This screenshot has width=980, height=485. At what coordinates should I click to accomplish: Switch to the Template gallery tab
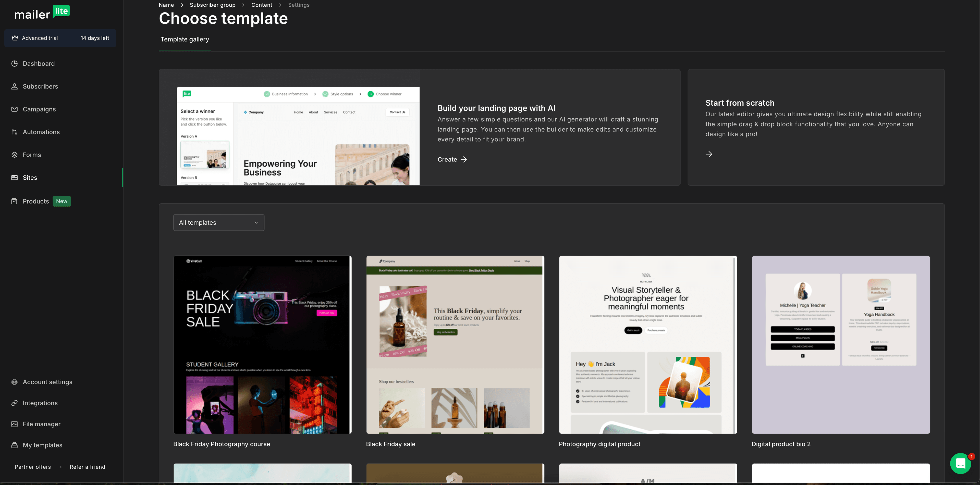[185, 39]
